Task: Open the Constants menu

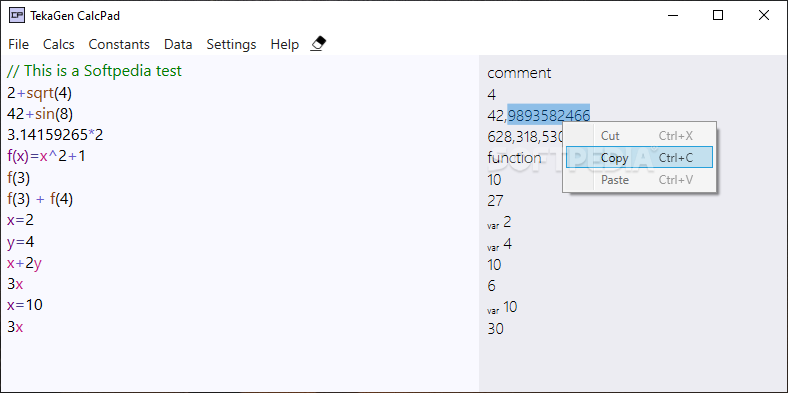Action: [x=119, y=44]
